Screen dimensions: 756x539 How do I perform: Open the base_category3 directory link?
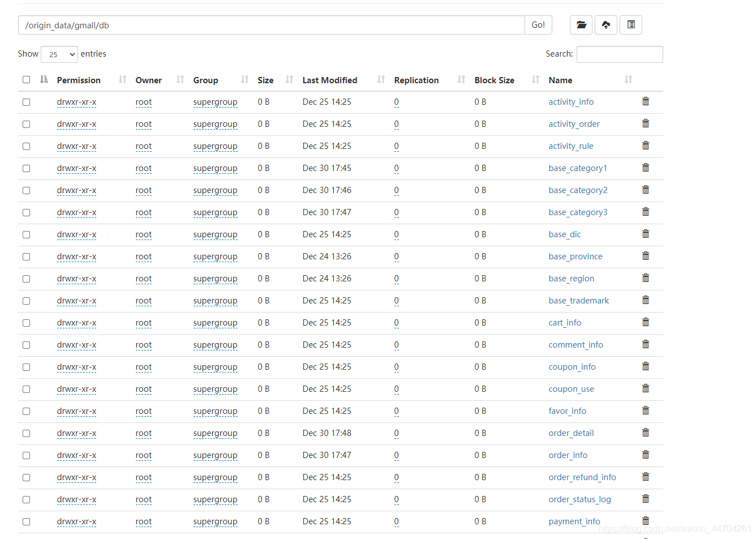click(x=578, y=212)
